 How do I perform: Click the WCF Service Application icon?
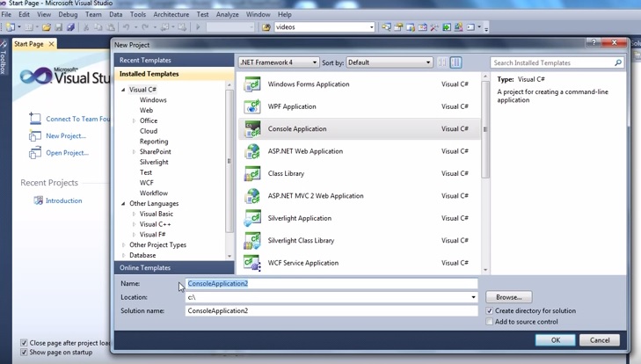pos(252,263)
